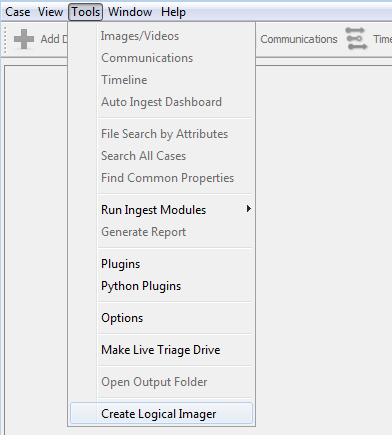Choose Generate Report
Screen dimensions: 392x435
coord(162,232)
